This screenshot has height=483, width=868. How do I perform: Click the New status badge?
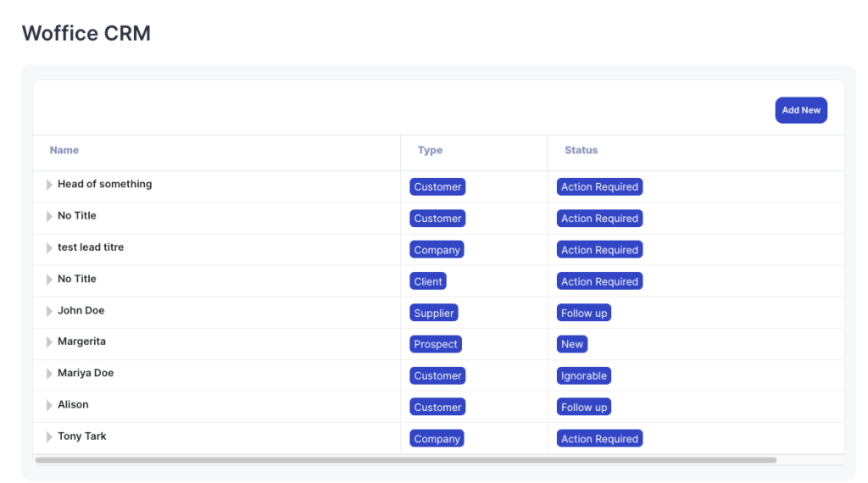pos(572,344)
